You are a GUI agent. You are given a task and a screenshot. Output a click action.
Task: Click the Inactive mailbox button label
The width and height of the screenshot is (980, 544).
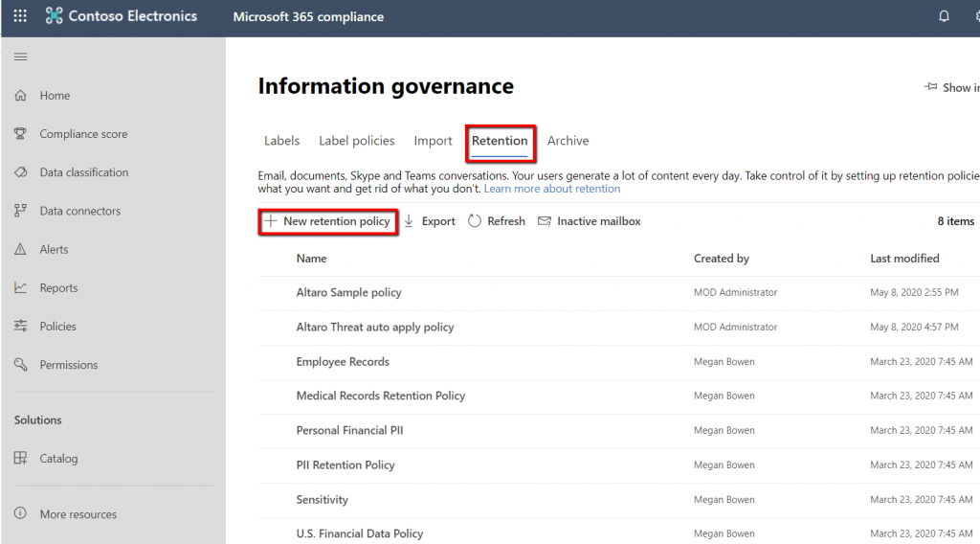(599, 221)
